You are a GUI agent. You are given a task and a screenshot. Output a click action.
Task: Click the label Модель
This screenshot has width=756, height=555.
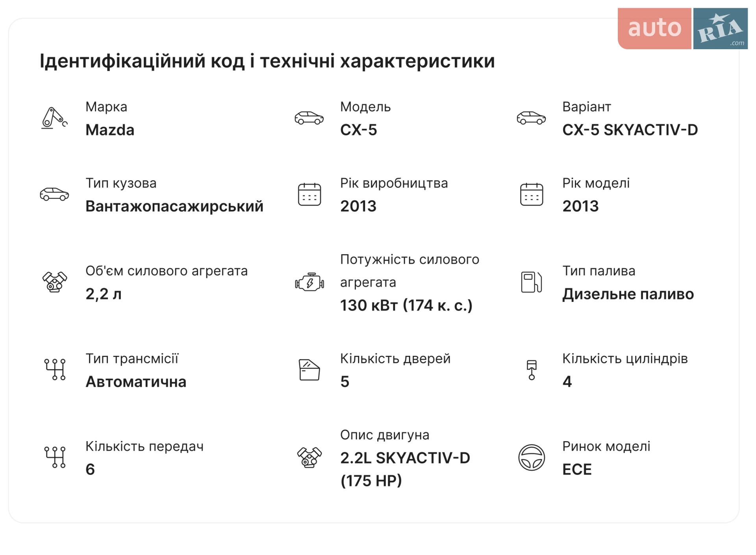pyautogui.click(x=365, y=107)
